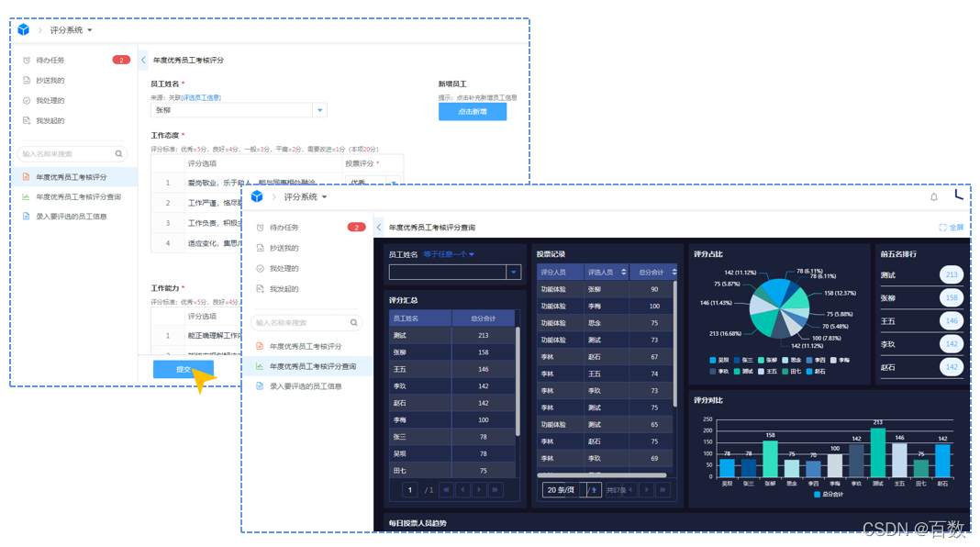Toggle the 张三 legend item in the pie chart
Image resolution: width=980 pixels, height=547 pixels.
tap(743, 360)
